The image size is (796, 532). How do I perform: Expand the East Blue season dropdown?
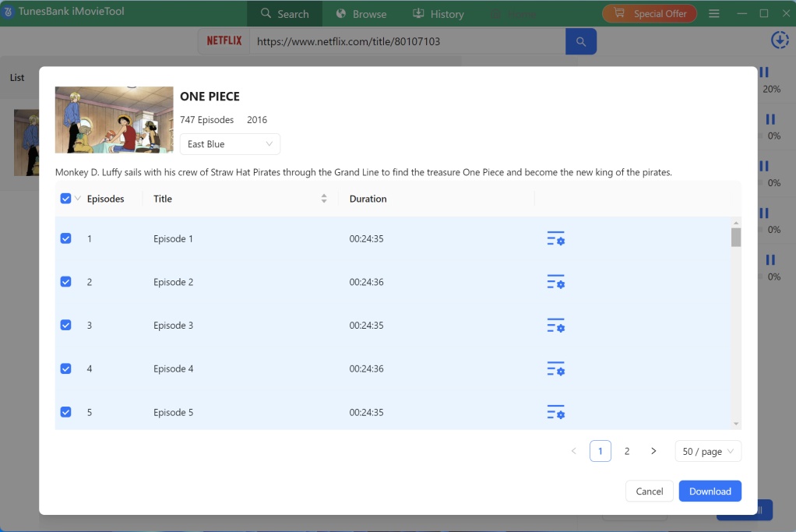pos(230,144)
